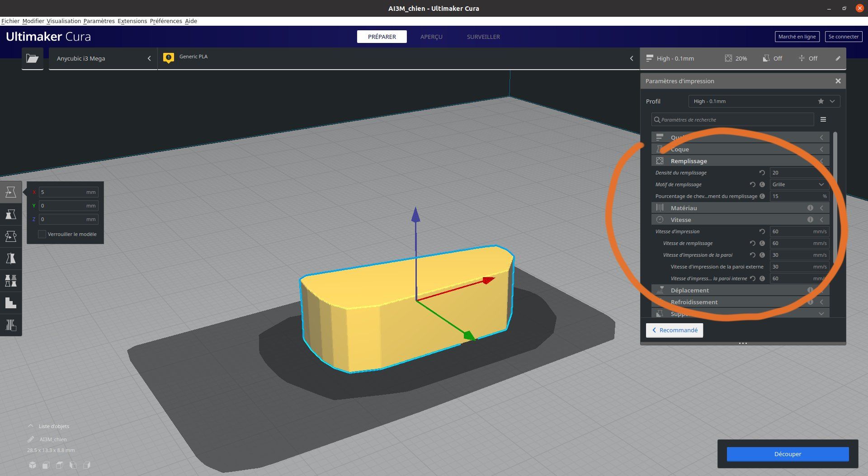Click formula icon for Vitesse de remplissage

[762, 243]
